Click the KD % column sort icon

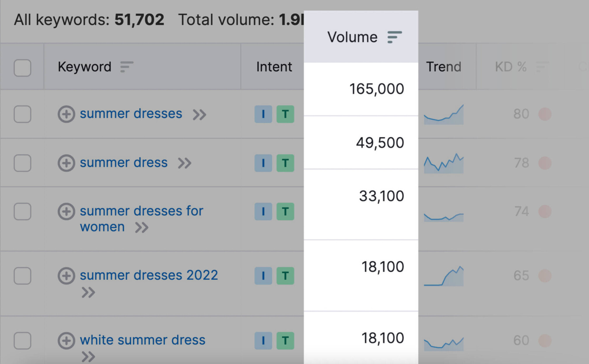(x=542, y=67)
